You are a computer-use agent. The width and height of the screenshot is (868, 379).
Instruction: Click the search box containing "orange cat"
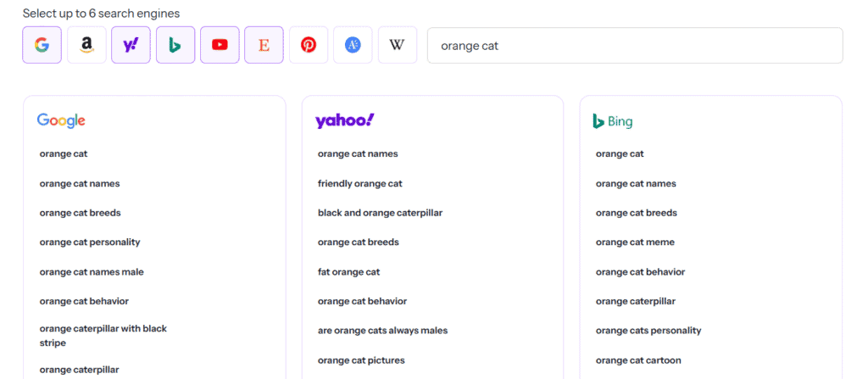634,46
